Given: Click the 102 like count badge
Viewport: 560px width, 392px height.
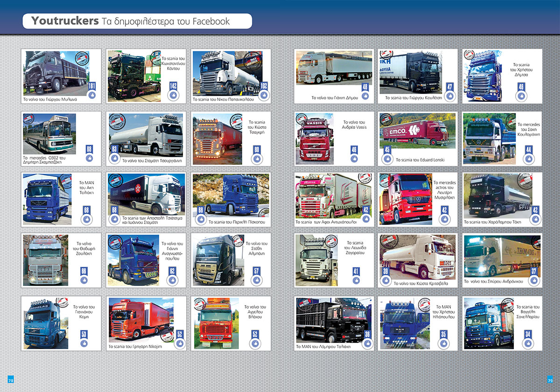Looking at the screenshot, I should [264, 86].
